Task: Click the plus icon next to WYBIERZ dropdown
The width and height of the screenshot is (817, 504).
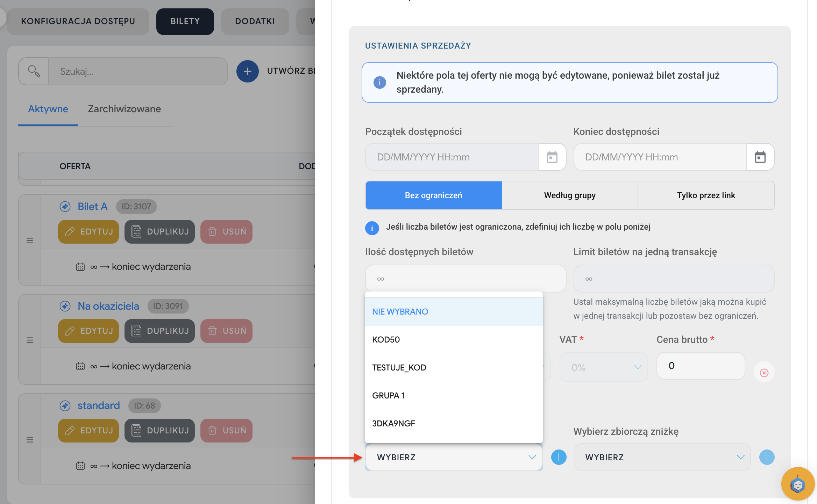Action: pyautogui.click(x=559, y=457)
